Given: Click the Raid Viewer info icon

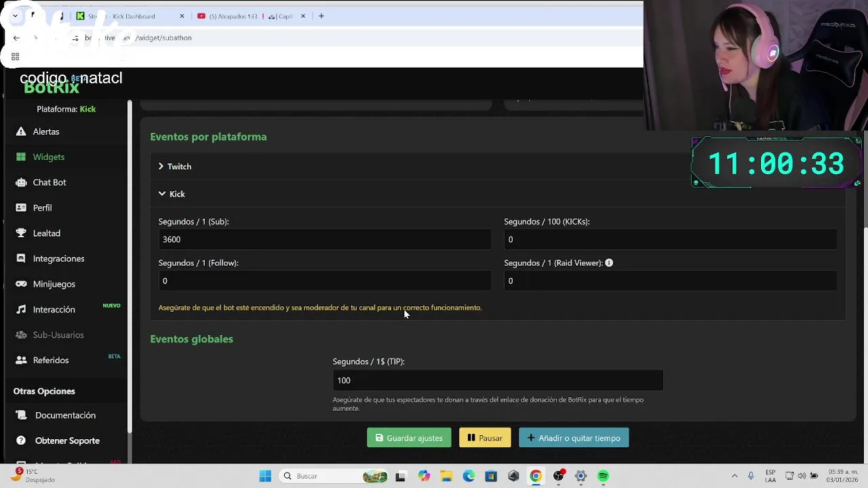Looking at the screenshot, I should click(609, 263).
